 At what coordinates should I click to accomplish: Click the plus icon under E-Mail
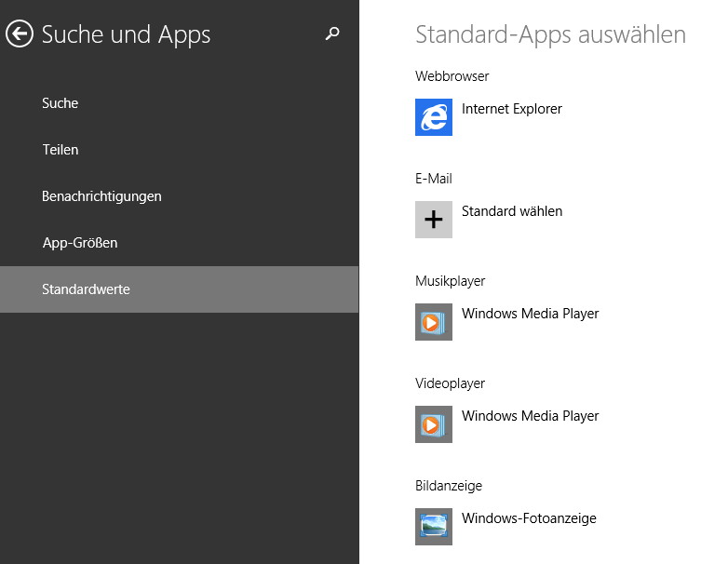[434, 220]
